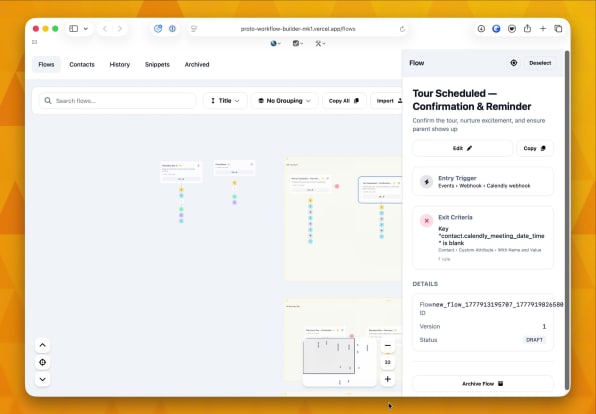
Task: Show the tab overview icon
Action: [x=558, y=29]
